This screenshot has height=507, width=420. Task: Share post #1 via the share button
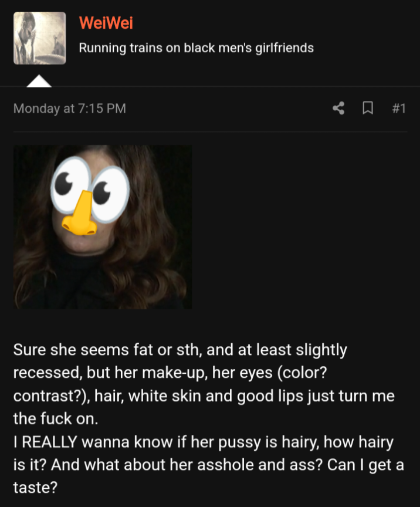tap(338, 108)
